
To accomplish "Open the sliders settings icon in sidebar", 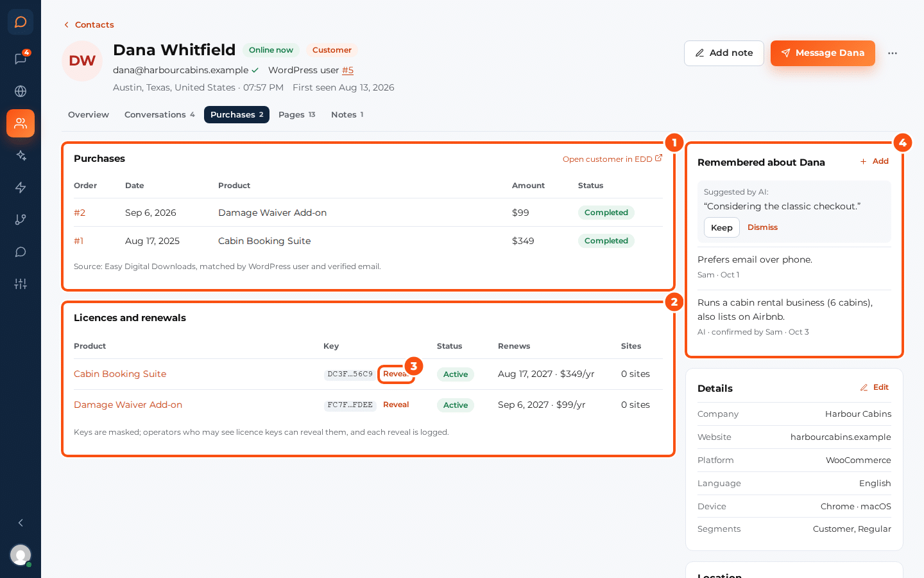I will point(21,284).
